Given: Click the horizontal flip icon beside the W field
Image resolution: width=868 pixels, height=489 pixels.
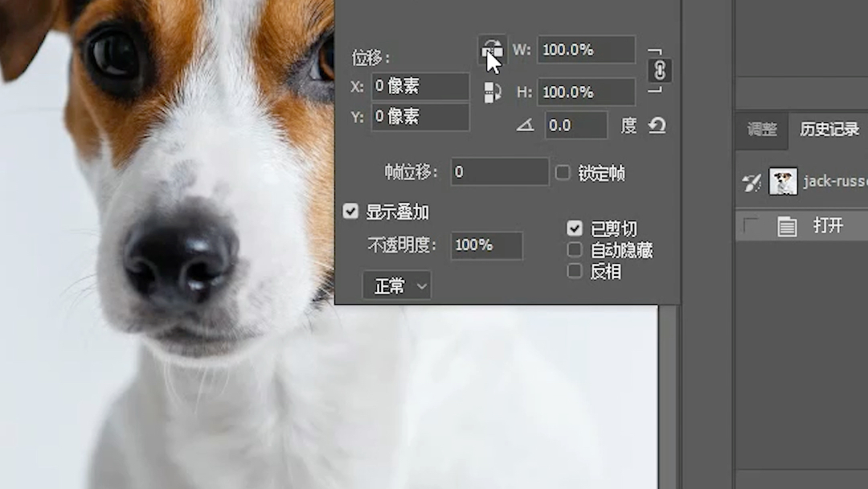Looking at the screenshot, I should coord(492,49).
